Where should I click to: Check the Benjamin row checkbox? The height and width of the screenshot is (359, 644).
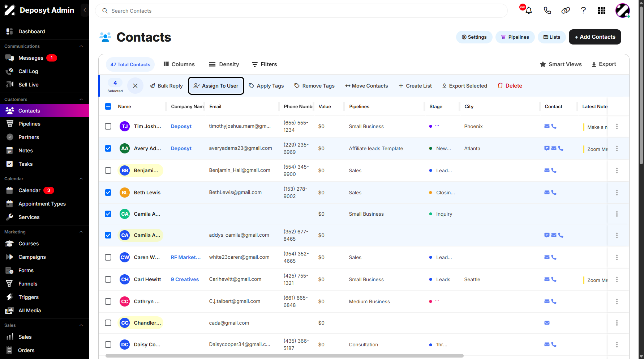pyautogui.click(x=108, y=170)
